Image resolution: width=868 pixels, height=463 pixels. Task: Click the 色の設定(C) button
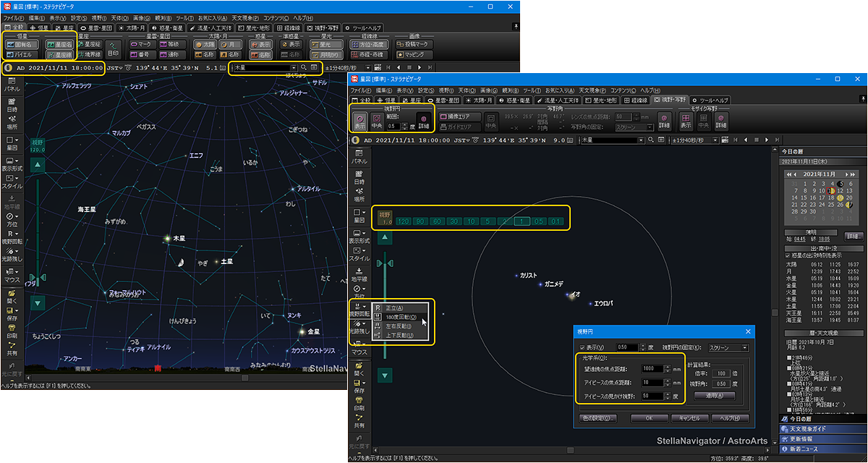[x=598, y=418]
